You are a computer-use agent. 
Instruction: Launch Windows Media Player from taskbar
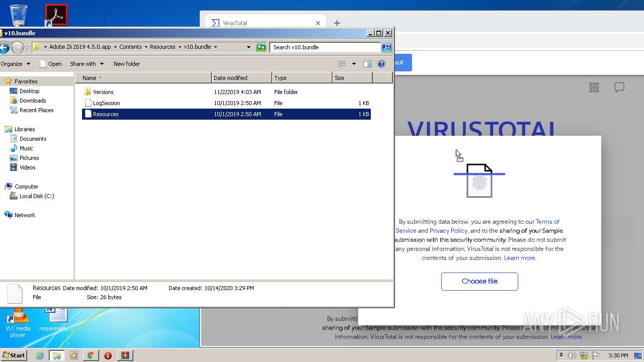tap(74, 355)
